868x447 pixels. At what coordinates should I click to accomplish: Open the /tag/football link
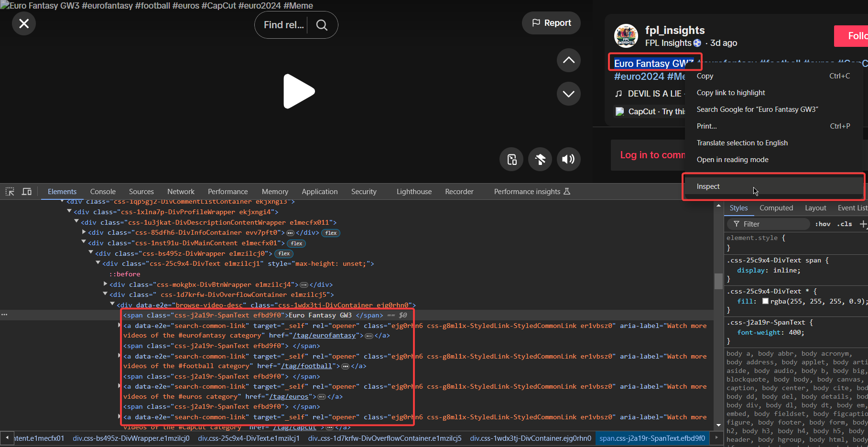point(307,366)
